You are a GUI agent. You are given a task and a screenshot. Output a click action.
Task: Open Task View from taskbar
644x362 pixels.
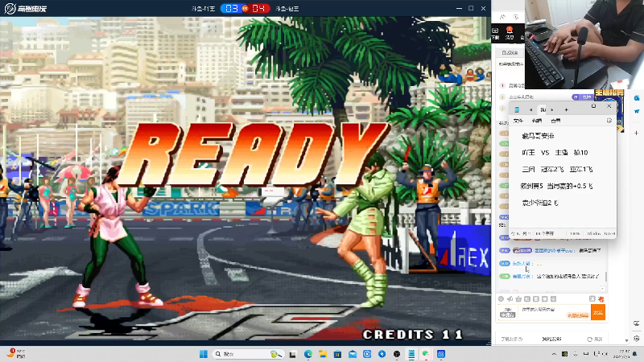(x=293, y=354)
